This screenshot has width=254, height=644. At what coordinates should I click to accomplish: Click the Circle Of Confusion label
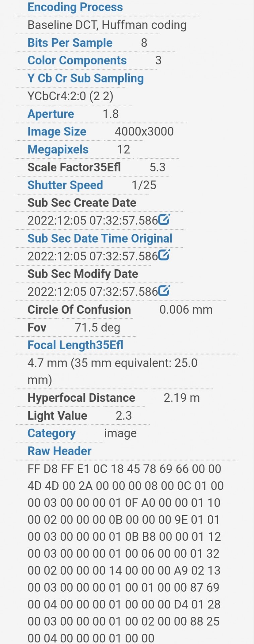(x=79, y=310)
